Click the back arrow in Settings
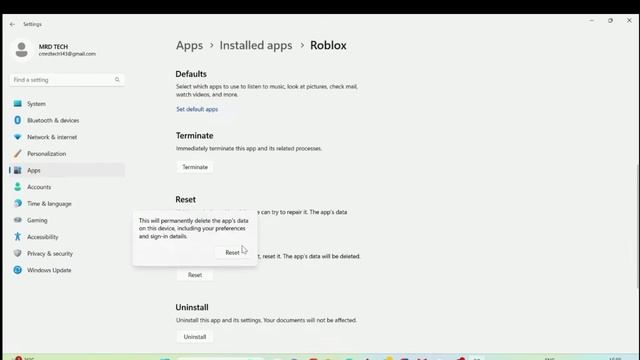Viewport: 640px width, 360px height. [12, 24]
